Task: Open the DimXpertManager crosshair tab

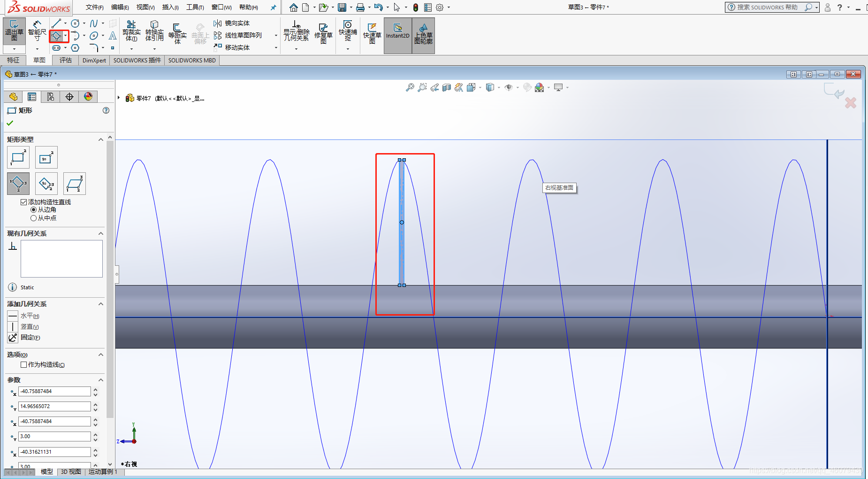Action: click(x=69, y=97)
